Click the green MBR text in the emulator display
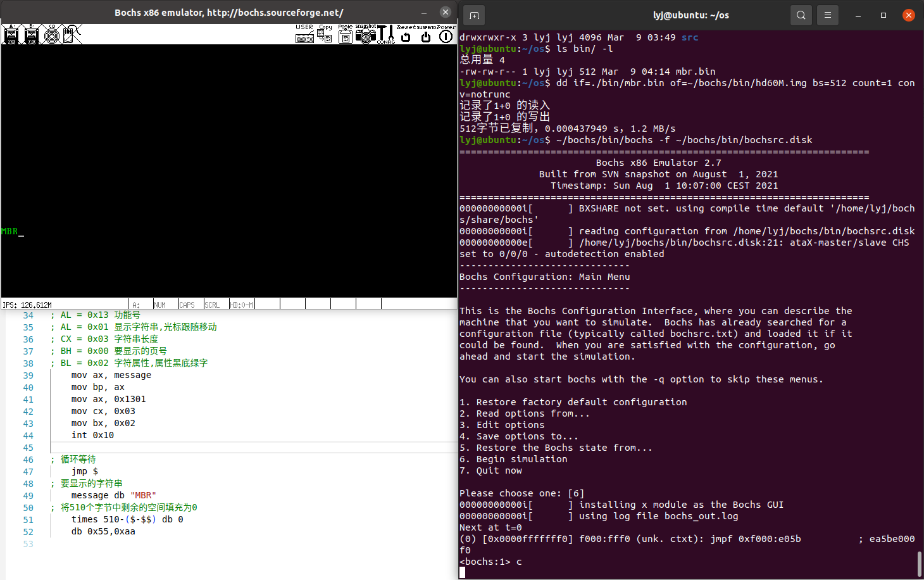Screen dimensions: 924x580 point(9,231)
